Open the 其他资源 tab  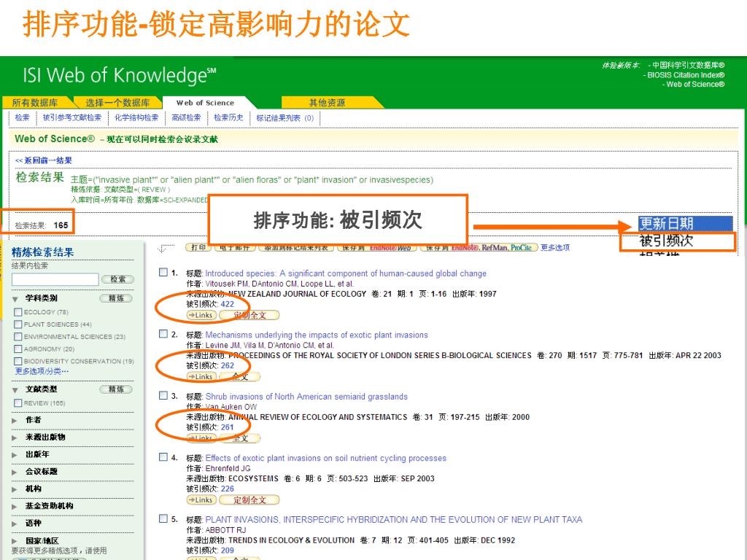pos(327,102)
